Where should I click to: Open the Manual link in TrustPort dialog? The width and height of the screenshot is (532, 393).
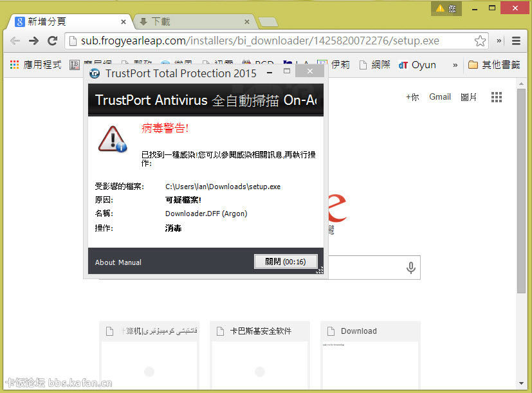coord(130,262)
